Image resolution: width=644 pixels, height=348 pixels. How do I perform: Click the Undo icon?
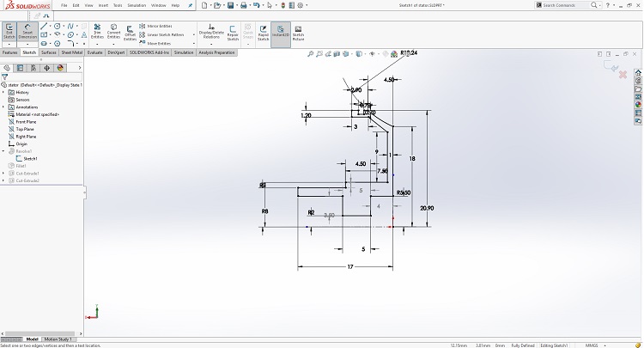[257, 5]
